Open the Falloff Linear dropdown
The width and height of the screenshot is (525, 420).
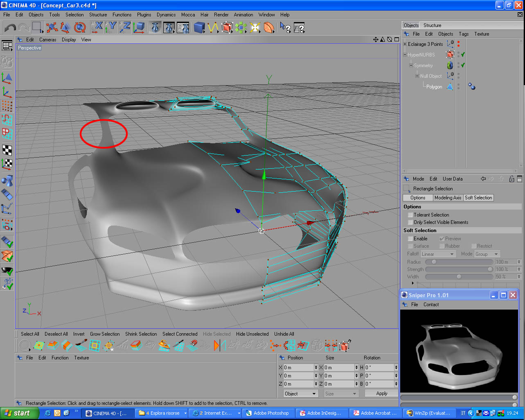tap(438, 254)
